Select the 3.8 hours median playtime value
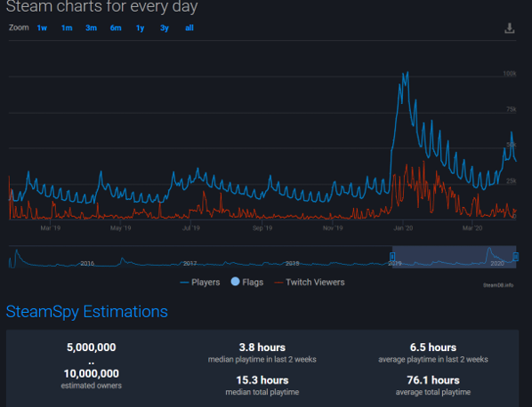Viewport: 532px width, 407px height. tap(262, 347)
